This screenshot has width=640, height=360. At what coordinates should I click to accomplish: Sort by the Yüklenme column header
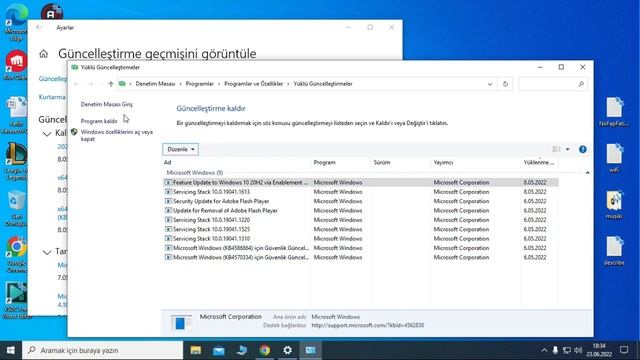(x=539, y=162)
